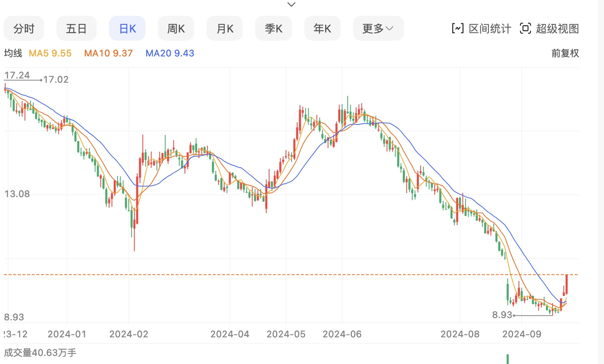Click the 2024-06 date axis label
Viewport: 604px width, 364px height.
pos(342,334)
